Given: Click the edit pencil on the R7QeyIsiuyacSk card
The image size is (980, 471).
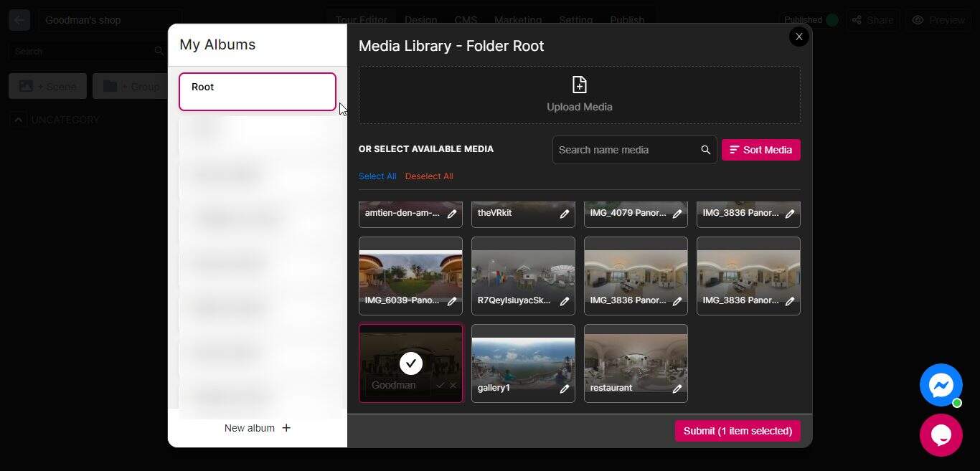Looking at the screenshot, I should coord(565,301).
